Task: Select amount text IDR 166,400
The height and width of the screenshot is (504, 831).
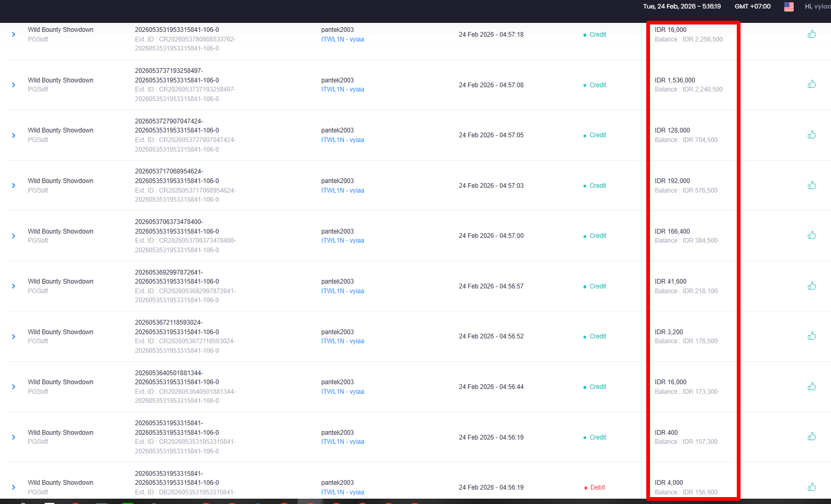Action: coord(672,232)
